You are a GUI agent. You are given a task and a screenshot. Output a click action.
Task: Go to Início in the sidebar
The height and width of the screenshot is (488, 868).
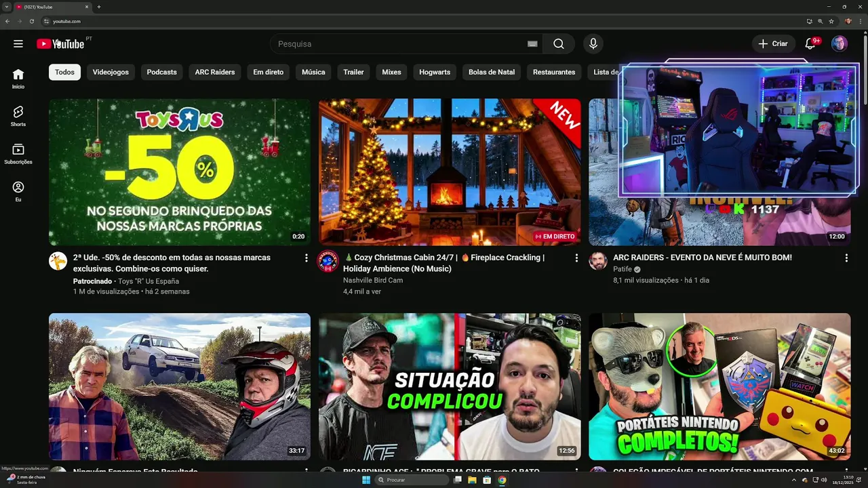[x=18, y=79]
